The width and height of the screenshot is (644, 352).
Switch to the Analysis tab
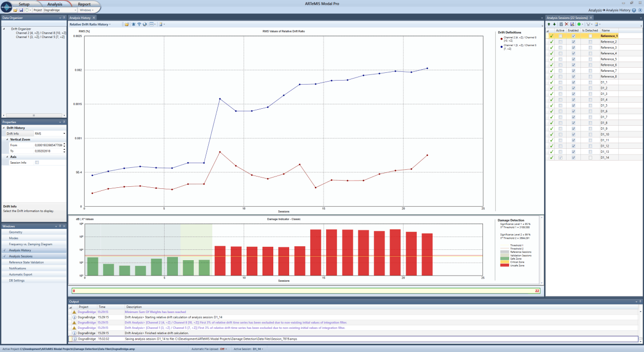[55, 4]
